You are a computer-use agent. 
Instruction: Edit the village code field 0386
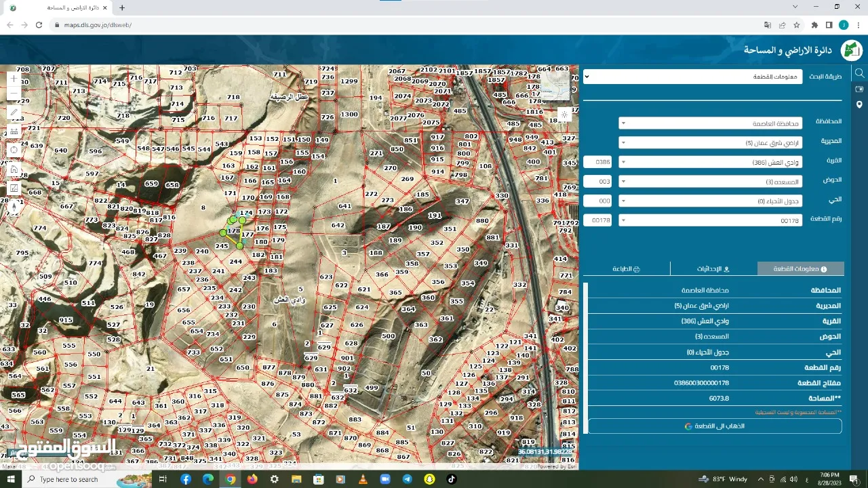[597, 163]
